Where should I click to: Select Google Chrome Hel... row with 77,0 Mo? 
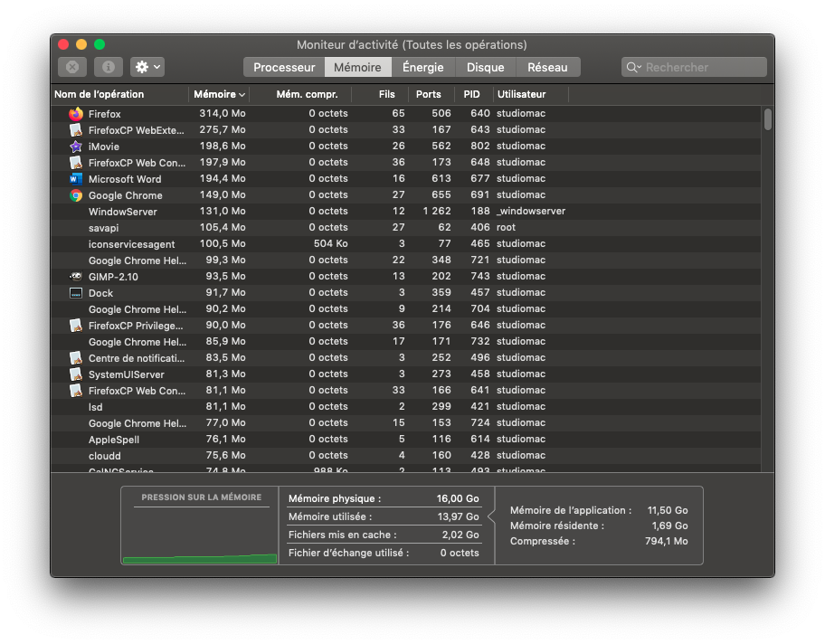(x=405, y=423)
